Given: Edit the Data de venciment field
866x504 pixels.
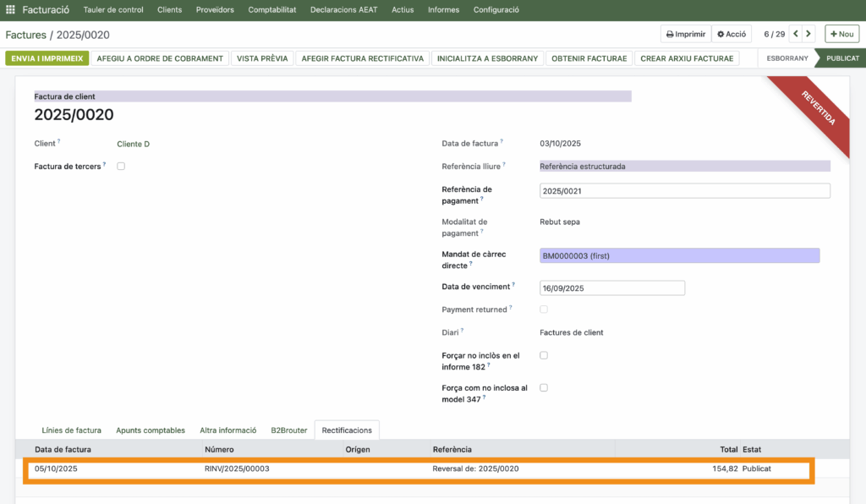Looking at the screenshot, I should (611, 288).
